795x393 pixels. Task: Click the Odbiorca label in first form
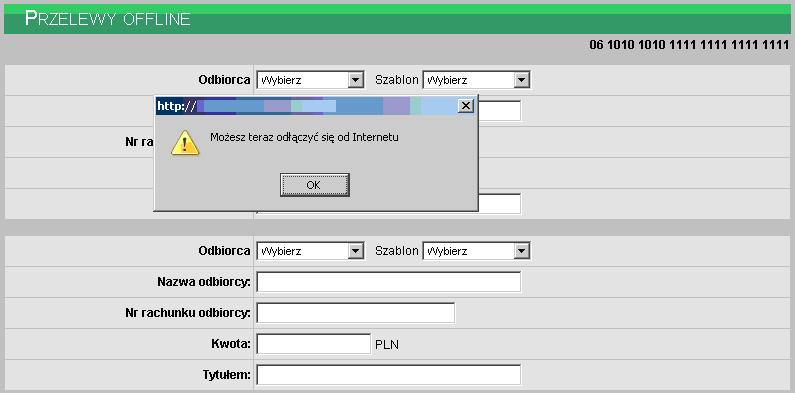[225, 80]
